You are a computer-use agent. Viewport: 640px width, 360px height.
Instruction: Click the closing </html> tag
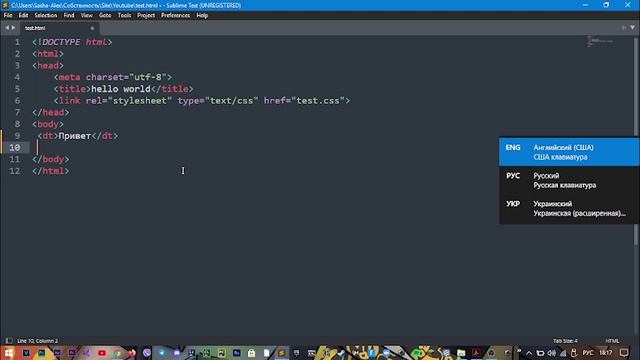click(x=51, y=171)
